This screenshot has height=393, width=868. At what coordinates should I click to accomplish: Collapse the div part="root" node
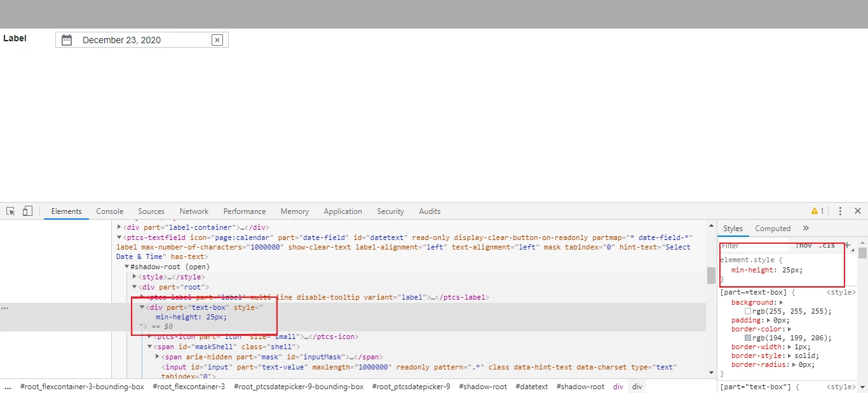tap(135, 287)
